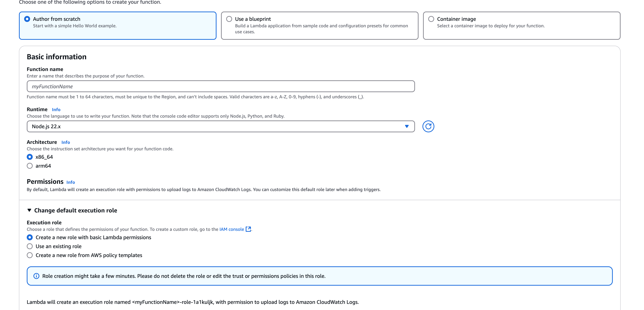Viewport: 644px width, 310px height.
Task: Select Use a blueprint option
Action: pyautogui.click(x=229, y=19)
